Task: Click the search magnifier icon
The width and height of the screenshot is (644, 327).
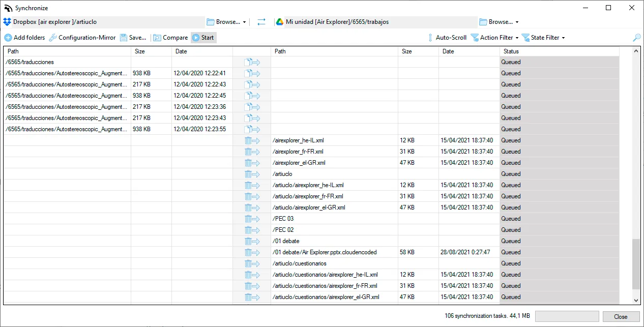Action: pos(636,38)
